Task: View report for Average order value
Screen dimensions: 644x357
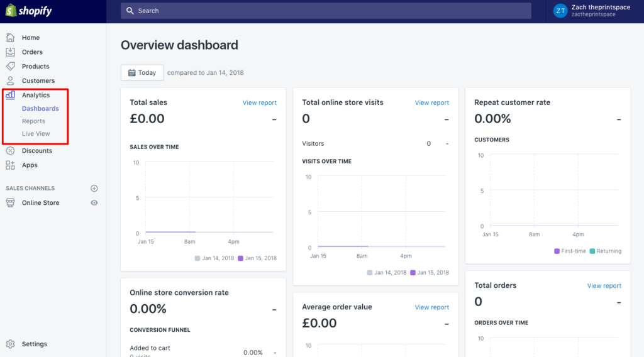Action: pos(431,307)
